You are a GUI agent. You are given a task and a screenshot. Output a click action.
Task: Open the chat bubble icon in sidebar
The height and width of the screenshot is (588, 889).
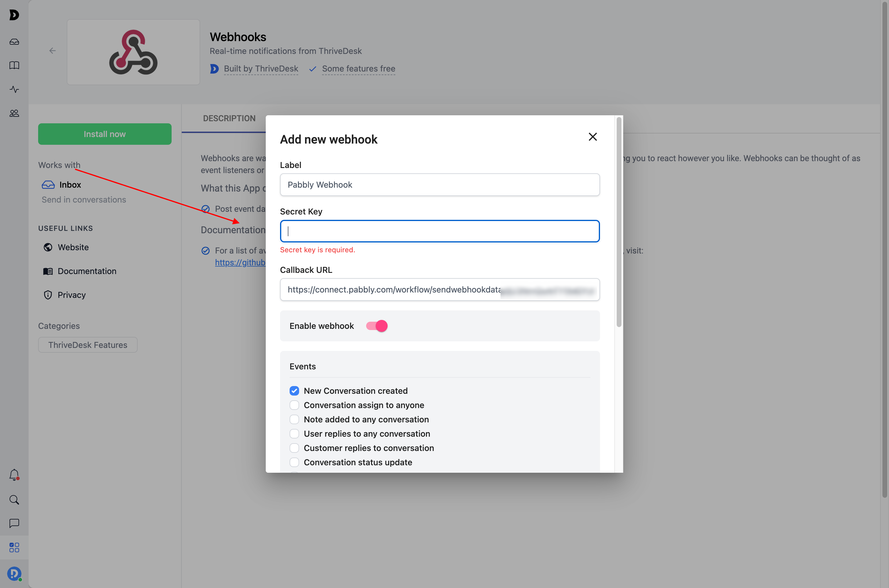(14, 523)
